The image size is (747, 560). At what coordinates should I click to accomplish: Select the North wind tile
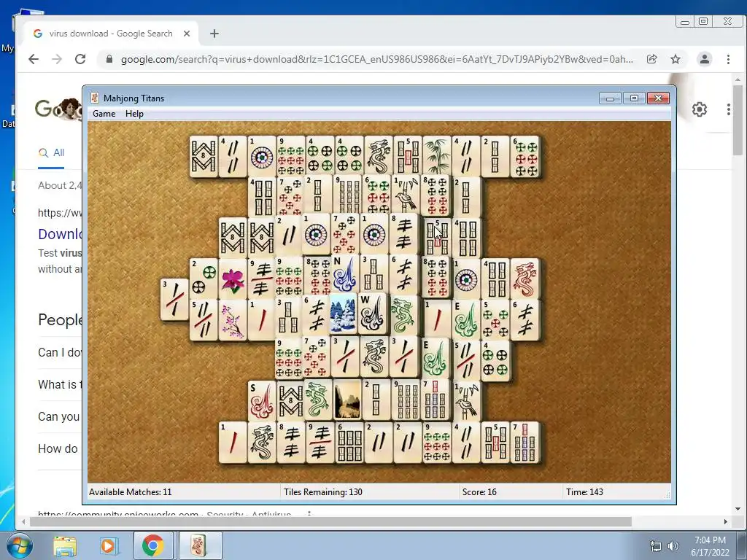(347, 274)
